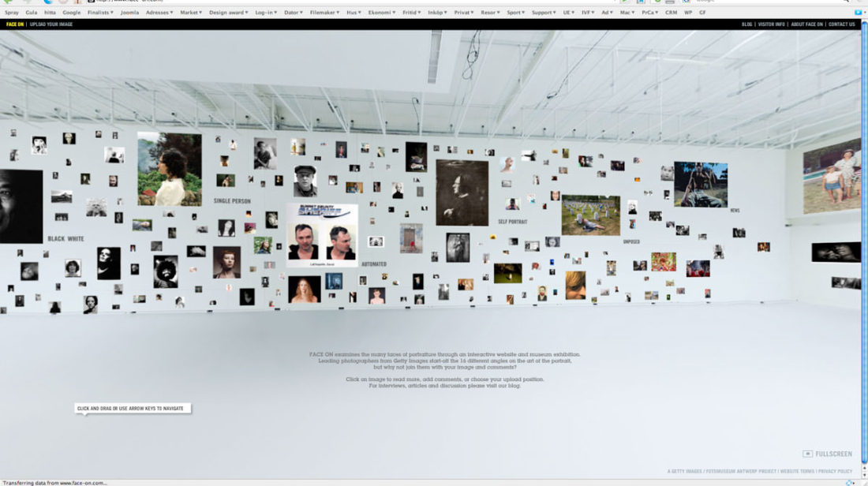The image size is (868, 486).
Task: Expand the Privat bookmark folder
Action: [x=464, y=12]
